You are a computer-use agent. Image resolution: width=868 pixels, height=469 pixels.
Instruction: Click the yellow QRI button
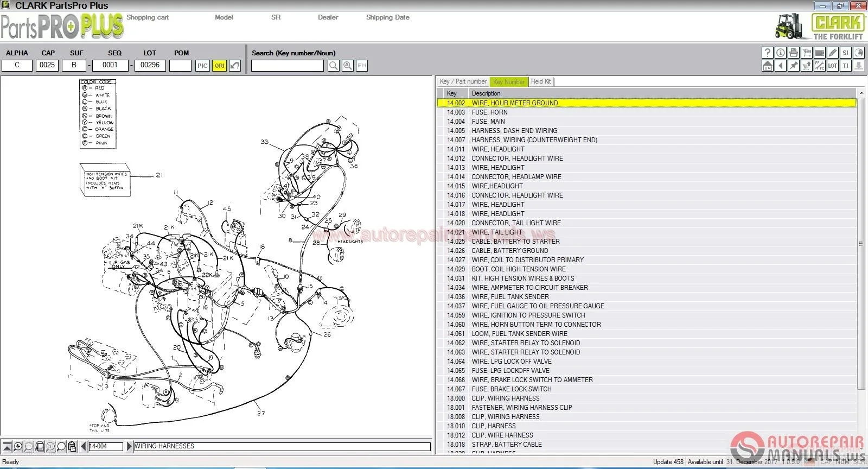tap(219, 66)
